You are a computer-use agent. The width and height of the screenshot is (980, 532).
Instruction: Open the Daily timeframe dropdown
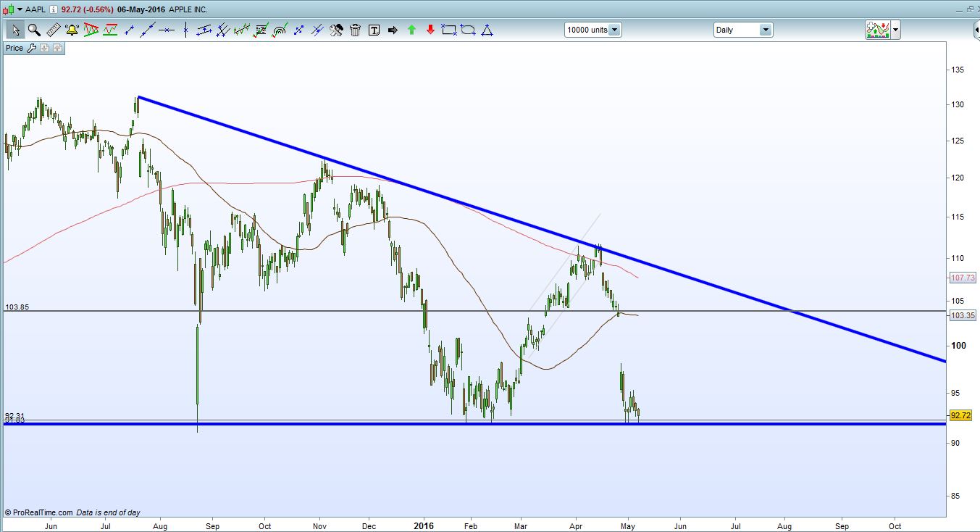766,30
